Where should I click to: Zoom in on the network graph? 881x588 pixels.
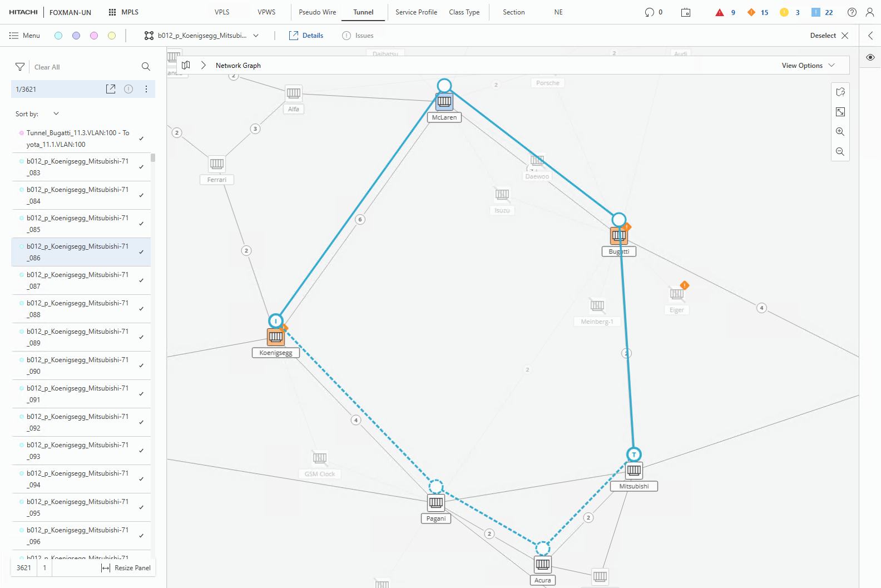point(840,132)
